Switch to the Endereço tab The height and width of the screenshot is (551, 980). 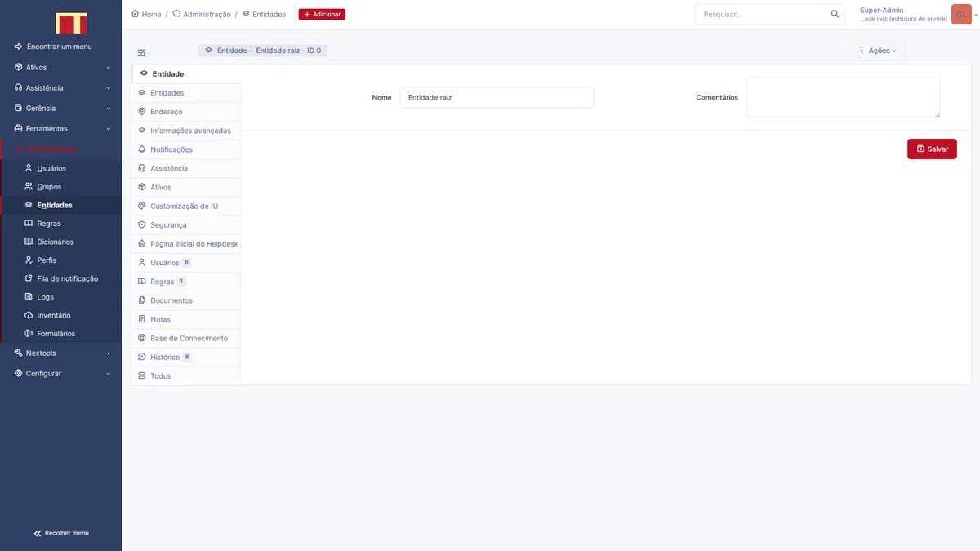click(x=167, y=112)
